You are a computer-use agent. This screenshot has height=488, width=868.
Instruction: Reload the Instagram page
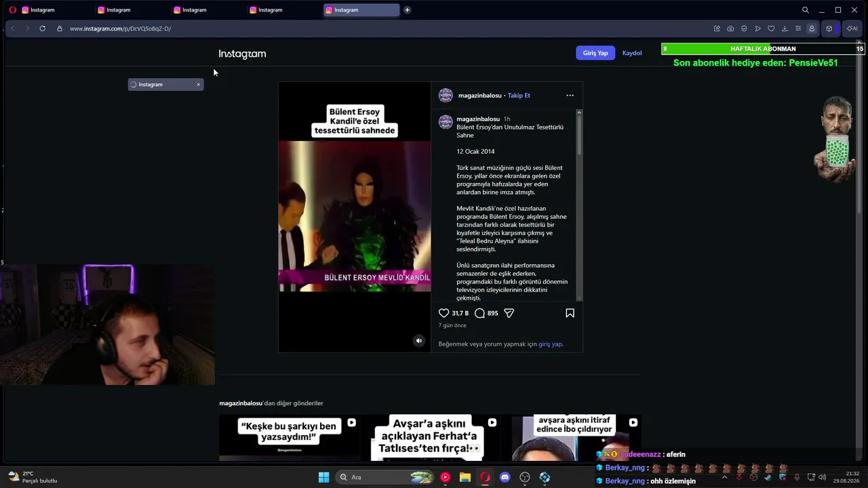click(42, 28)
